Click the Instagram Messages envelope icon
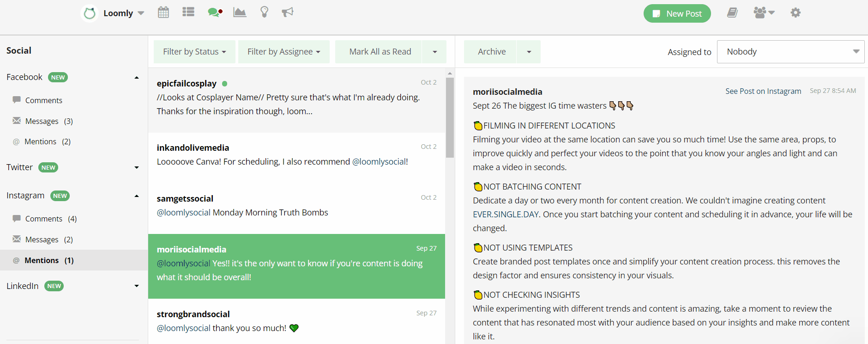The height and width of the screenshot is (344, 868). (x=17, y=239)
